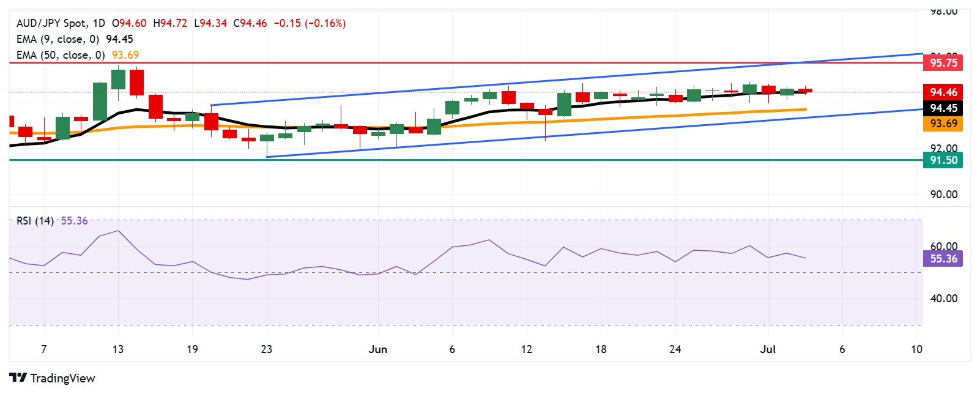
Task: Click the red 95.75 resistance price label
Action: point(943,62)
